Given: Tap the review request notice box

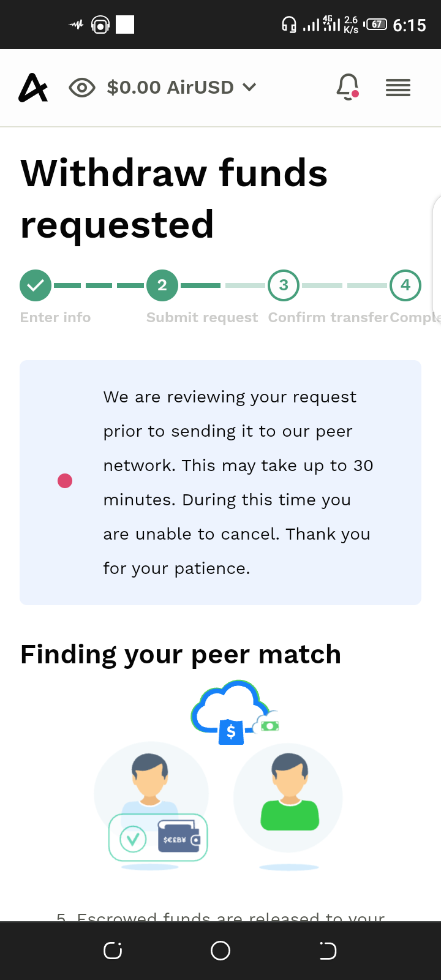Looking at the screenshot, I should click(x=221, y=483).
